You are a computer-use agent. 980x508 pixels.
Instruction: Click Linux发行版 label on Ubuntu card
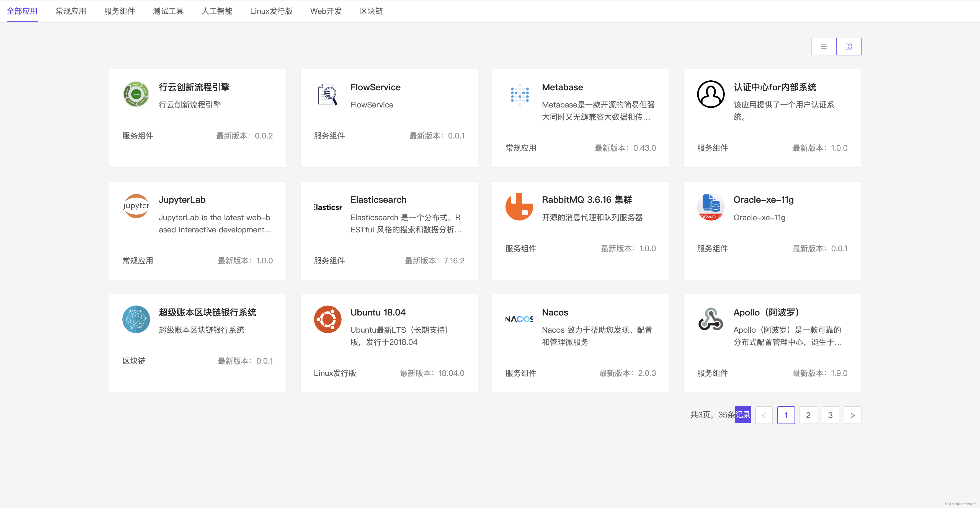point(335,373)
